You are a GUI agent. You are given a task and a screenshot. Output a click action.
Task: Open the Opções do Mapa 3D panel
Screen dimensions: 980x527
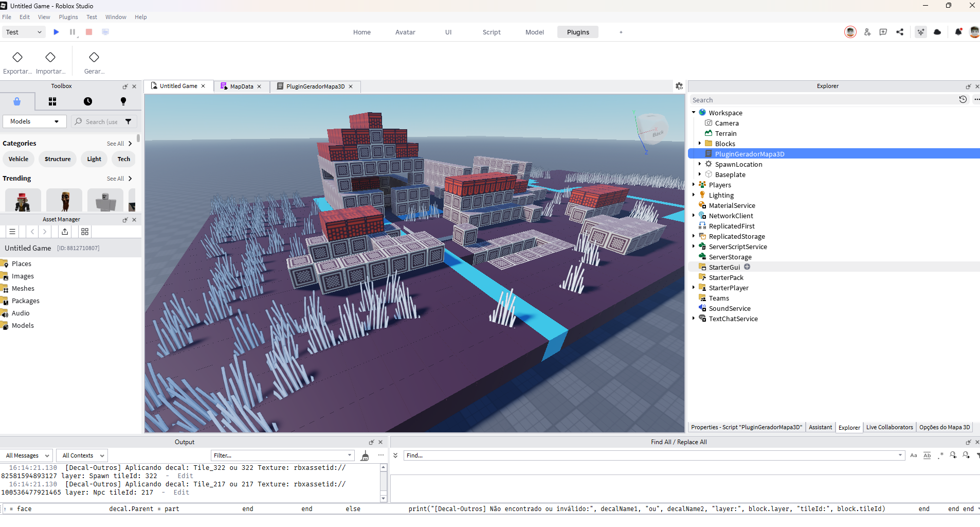click(944, 427)
